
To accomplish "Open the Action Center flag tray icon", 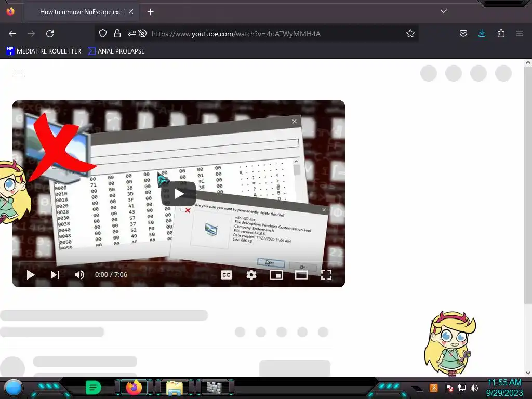I will [449, 388].
